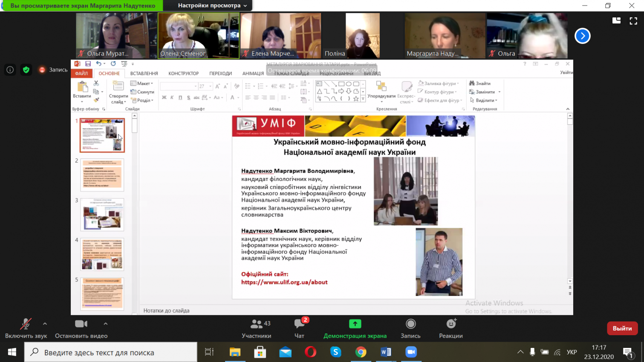
Task: Click Скинути reset slide button
Action: tap(142, 92)
